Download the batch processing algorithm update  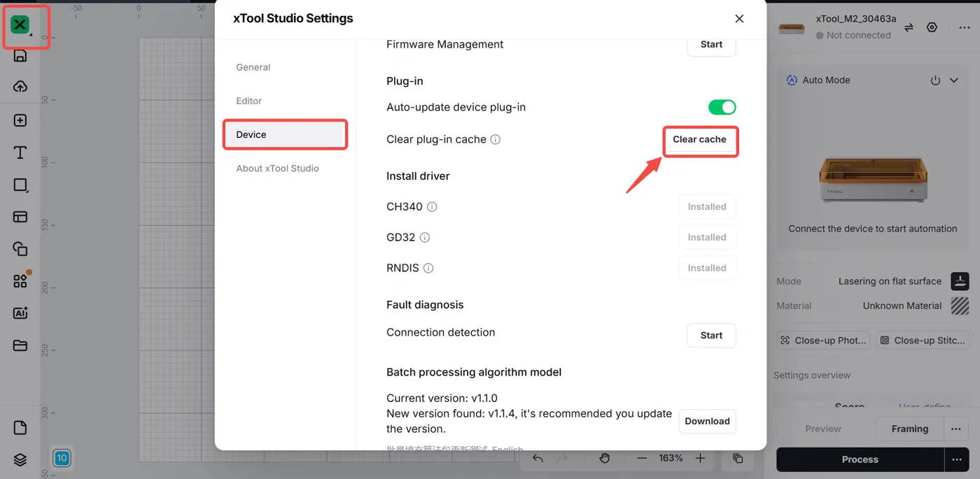[x=707, y=421]
